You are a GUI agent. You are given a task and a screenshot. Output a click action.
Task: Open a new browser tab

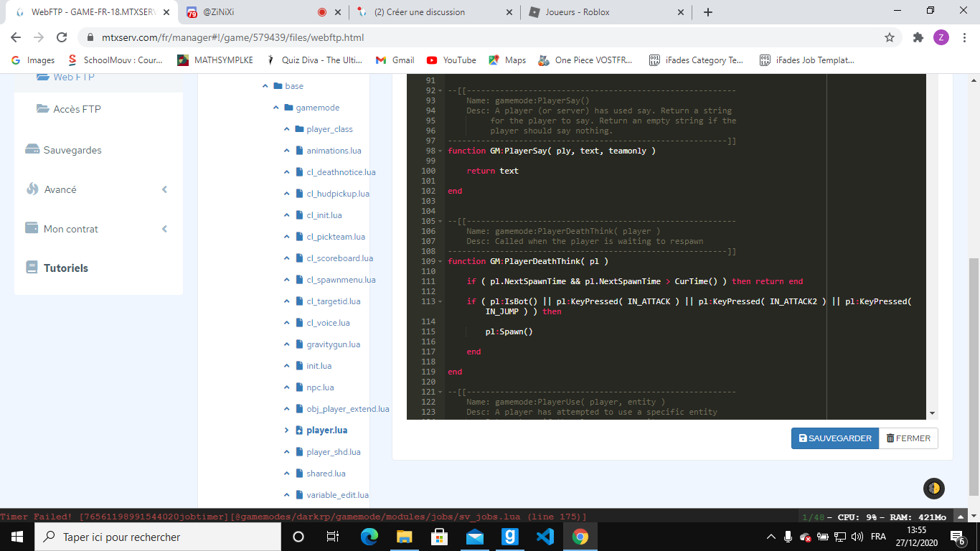(708, 12)
